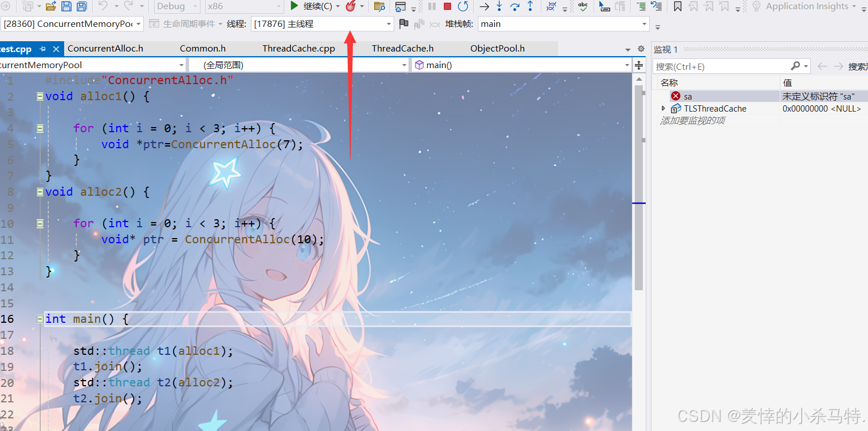Switch to the ObjectPool.h tab
Screen dimensions: 868x431
pyautogui.click(x=497, y=49)
